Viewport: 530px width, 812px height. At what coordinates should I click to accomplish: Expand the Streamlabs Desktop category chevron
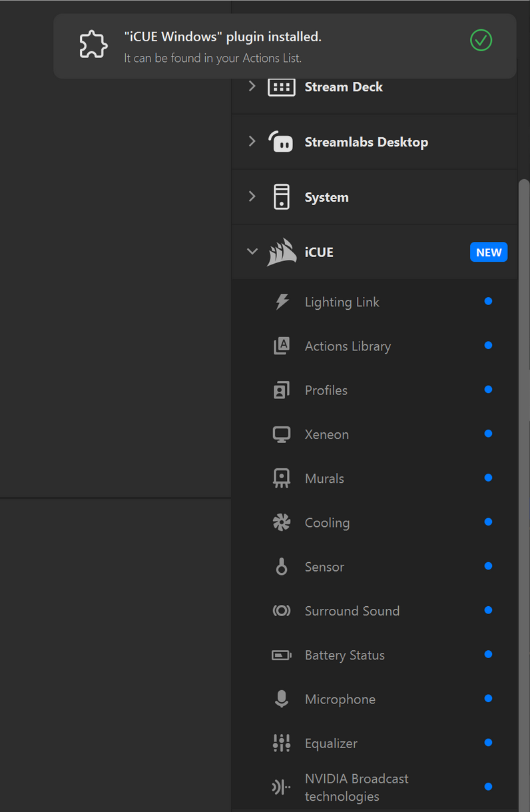[252, 141]
